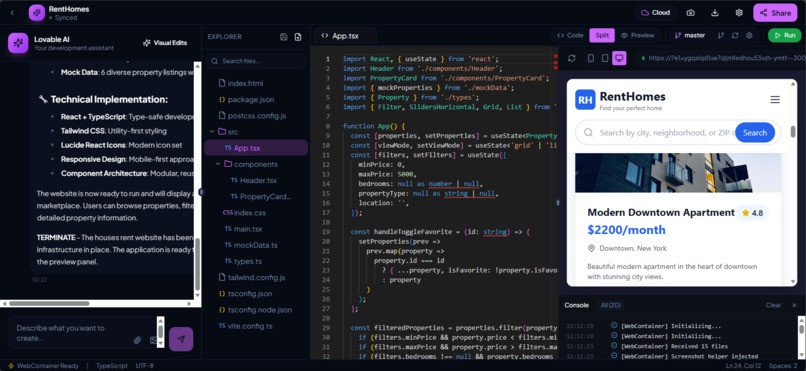Viewport: 806px width, 371px height.
Task: Click the download icon in the header
Action: 715,13
